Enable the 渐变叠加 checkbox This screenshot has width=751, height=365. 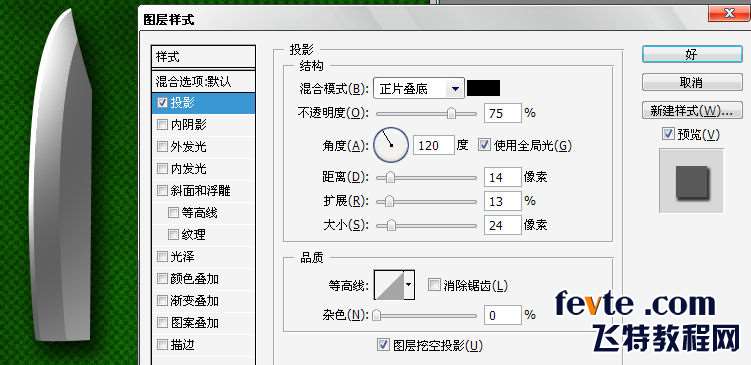click(x=162, y=301)
